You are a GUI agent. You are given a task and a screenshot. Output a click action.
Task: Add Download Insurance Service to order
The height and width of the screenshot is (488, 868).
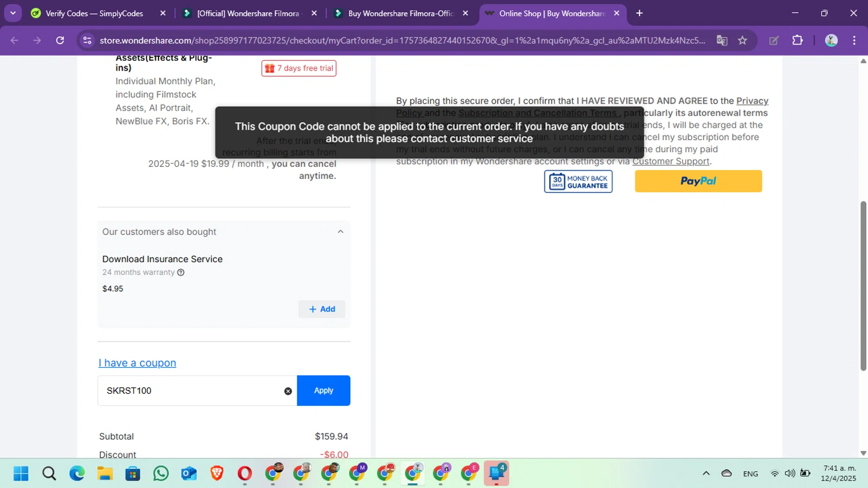[x=322, y=309]
